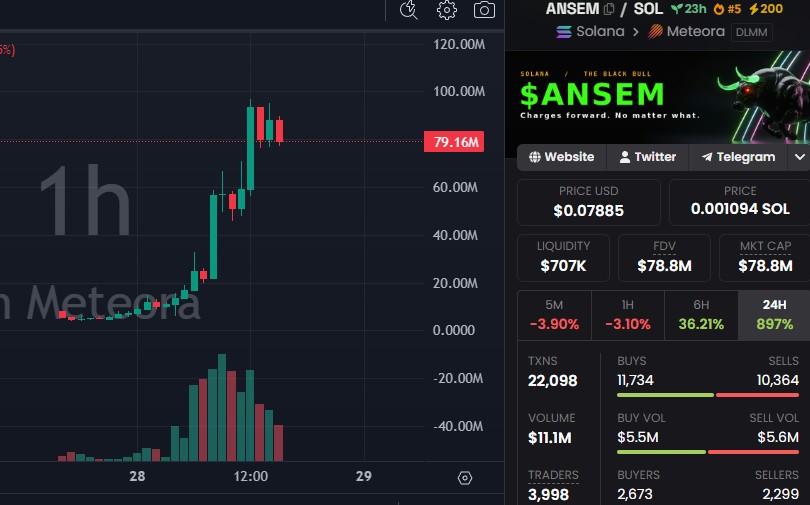The image size is (810, 505).
Task: Click the buy vol versus sell vol bar
Action: (708, 452)
